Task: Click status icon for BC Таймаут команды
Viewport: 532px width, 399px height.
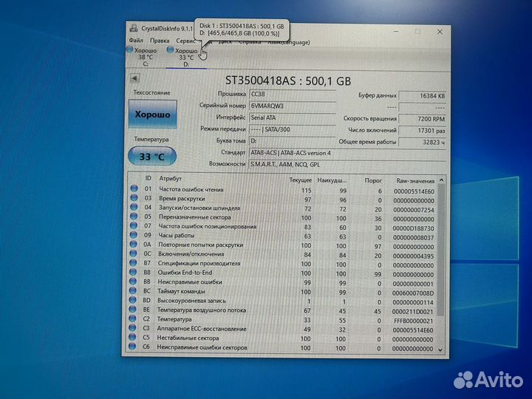Action: coord(133,291)
